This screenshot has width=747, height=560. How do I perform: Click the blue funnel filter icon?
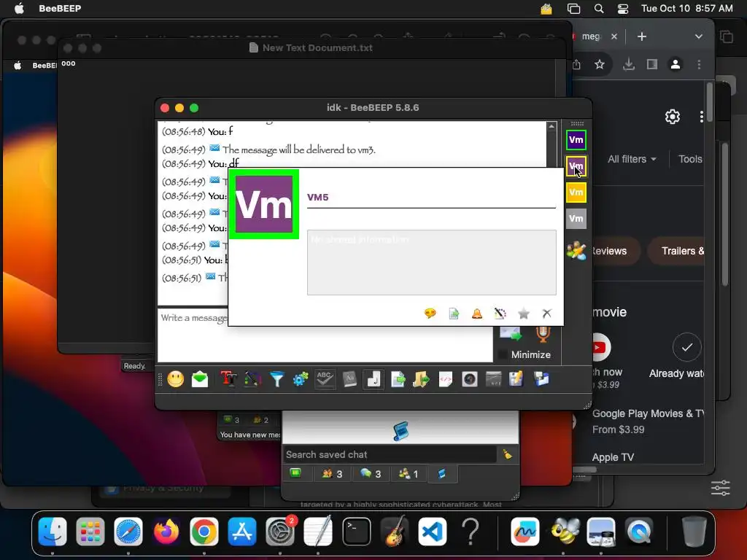click(x=276, y=379)
